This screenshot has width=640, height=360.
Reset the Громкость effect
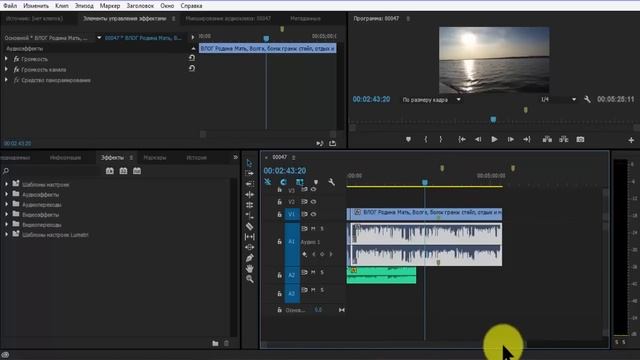coord(191,58)
